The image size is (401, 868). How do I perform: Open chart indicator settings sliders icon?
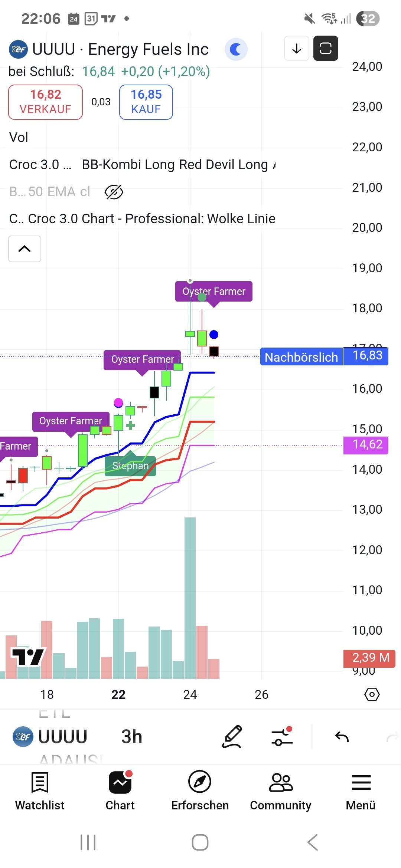click(x=282, y=737)
